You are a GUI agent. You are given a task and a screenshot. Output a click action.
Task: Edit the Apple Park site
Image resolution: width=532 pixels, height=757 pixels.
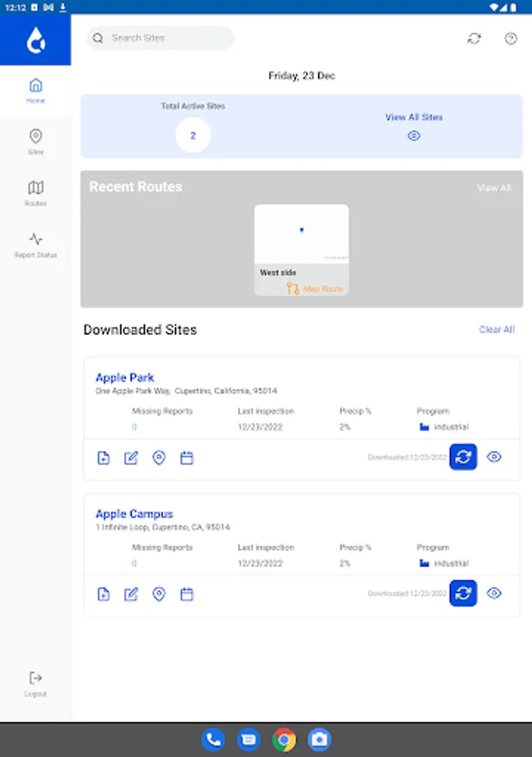click(x=131, y=458)
